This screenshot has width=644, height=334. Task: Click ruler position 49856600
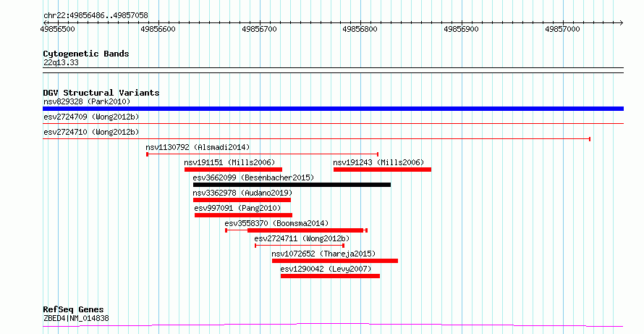(158, 29)
